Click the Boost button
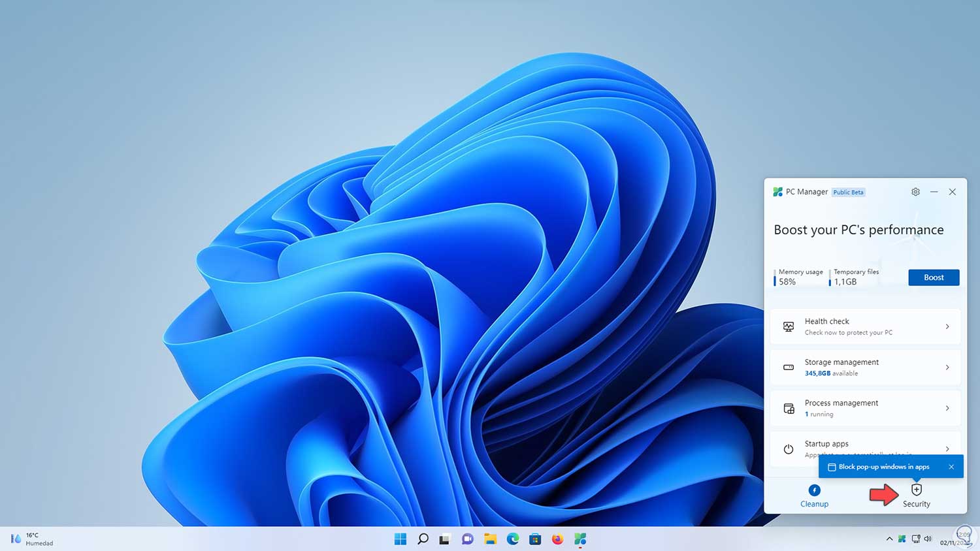The image size is (980, 551). click(x=934, y=277)
